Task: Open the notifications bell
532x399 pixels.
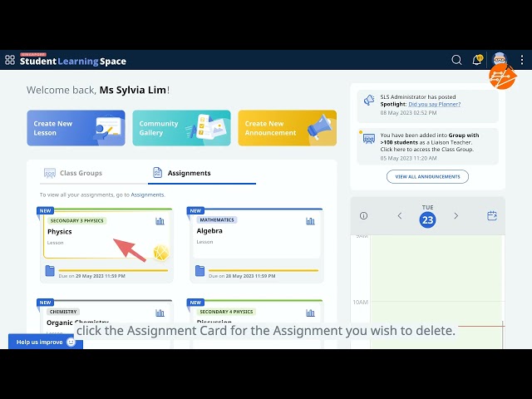Action: click(x=477, y=60)
